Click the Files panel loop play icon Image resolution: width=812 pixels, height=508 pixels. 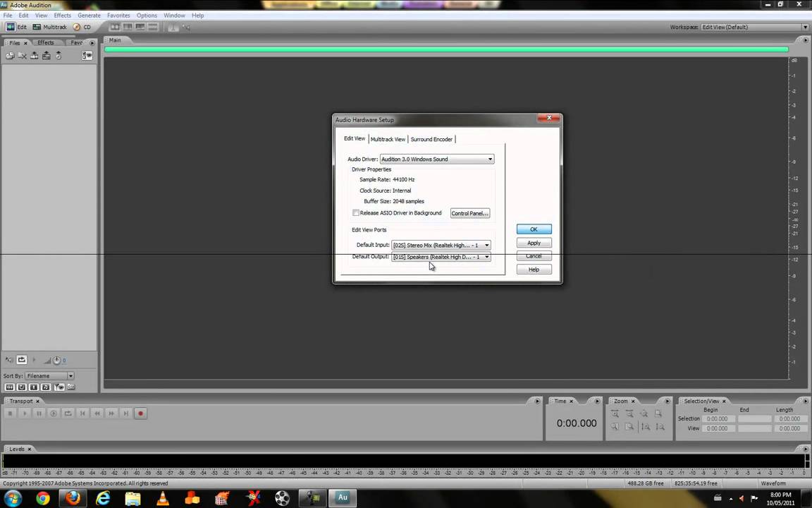[21, 360]
